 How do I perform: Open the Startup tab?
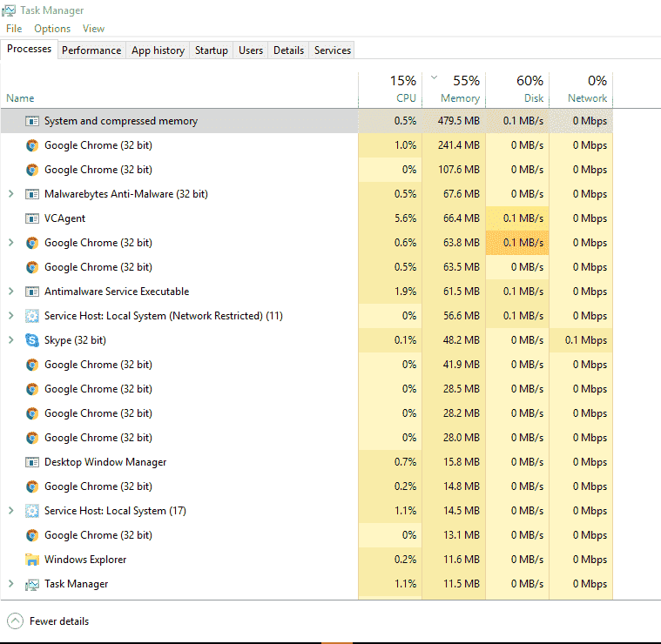tap(212, 50)
